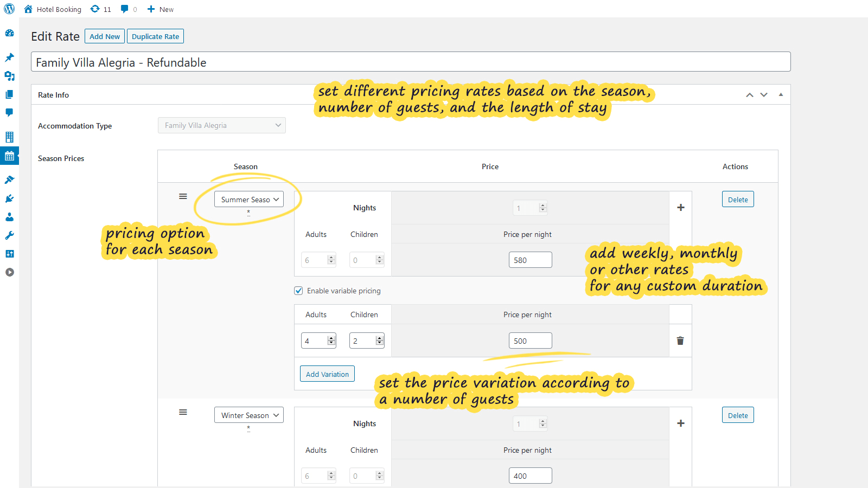Click the Add Variation button
Viewport: 868px width, 488px height.
[327, 374]
